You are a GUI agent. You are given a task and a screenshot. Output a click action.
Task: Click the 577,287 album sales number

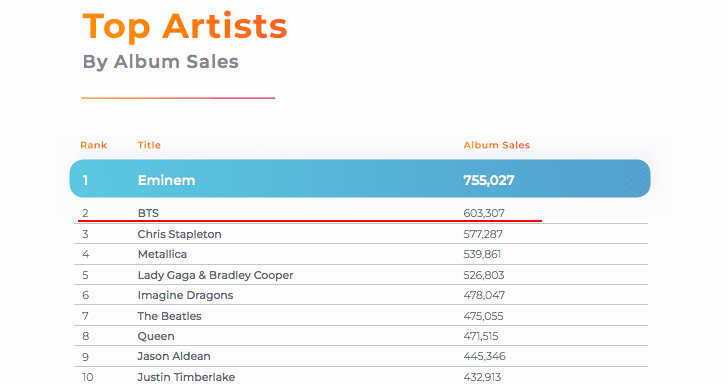coord(483,234)
